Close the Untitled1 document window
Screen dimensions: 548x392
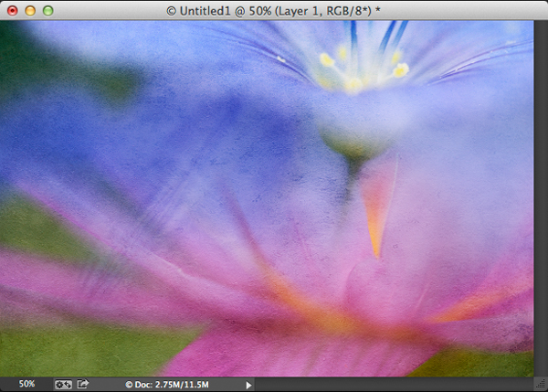[x=12, y=11]
